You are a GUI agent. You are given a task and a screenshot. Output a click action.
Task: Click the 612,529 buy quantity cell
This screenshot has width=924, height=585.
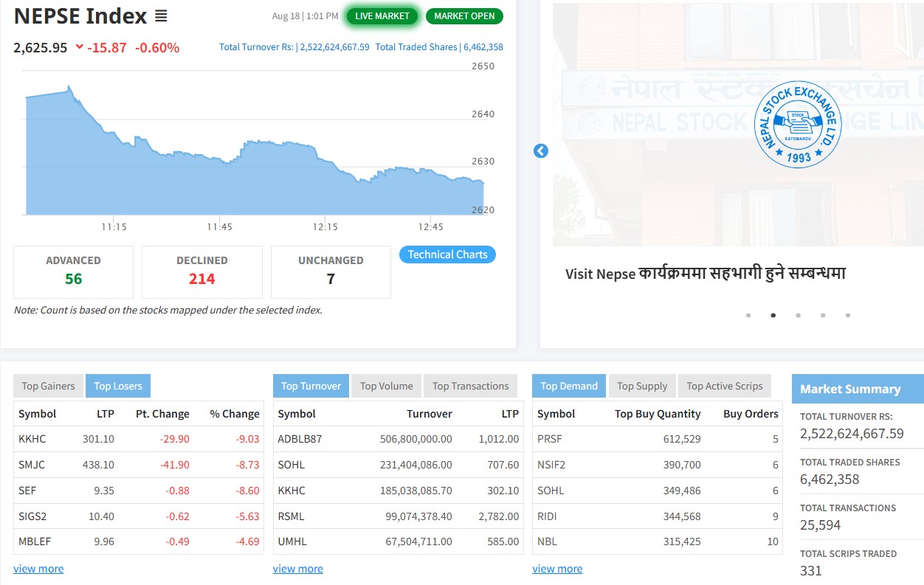[x=682, y=439]
